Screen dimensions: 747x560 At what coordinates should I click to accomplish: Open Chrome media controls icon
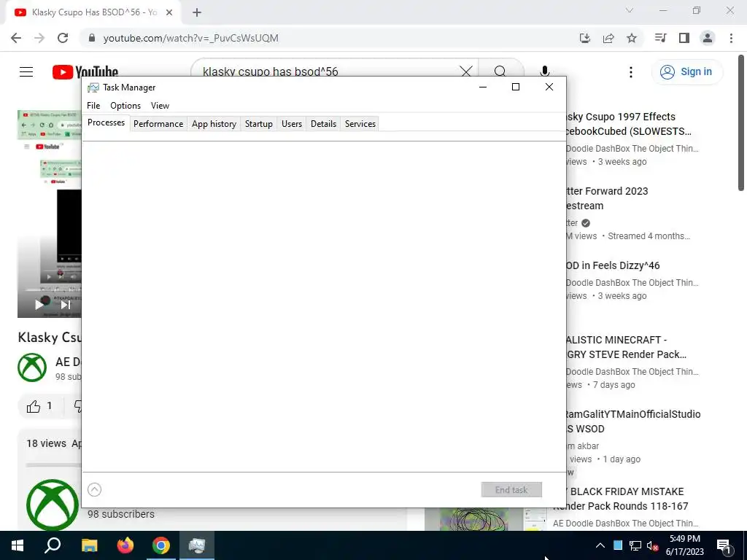[x=660, y=38]
